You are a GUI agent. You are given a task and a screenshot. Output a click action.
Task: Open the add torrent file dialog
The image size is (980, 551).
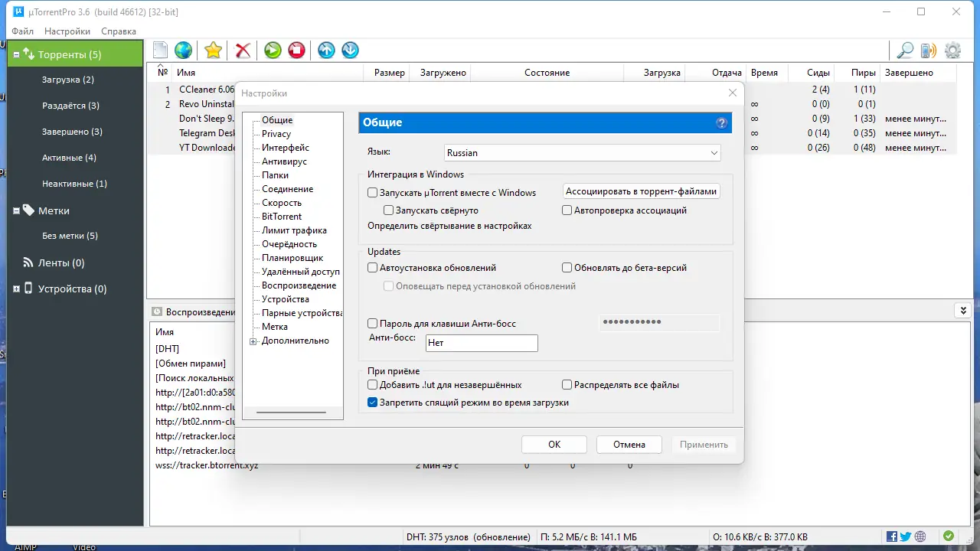click(159, 50)
